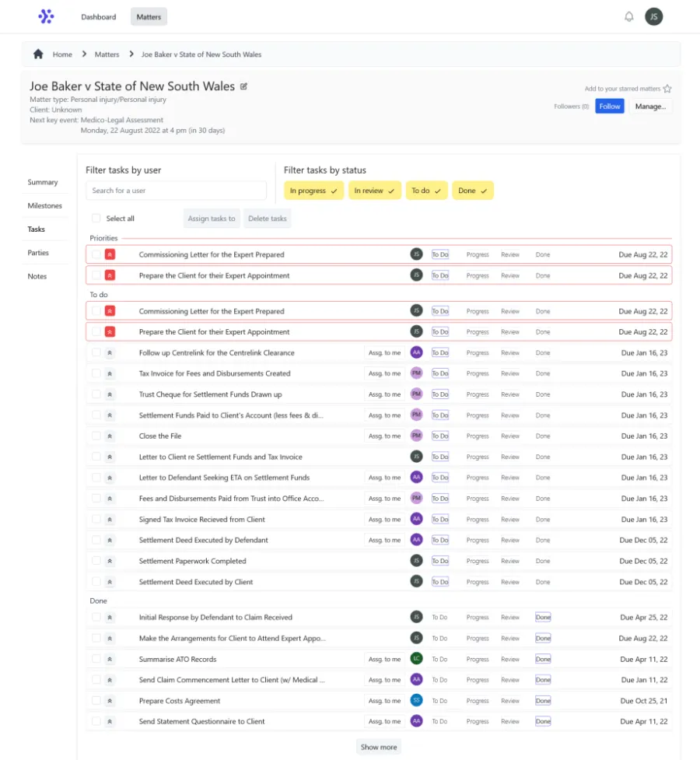Tick checkbox for Close the File task
Image resolution: width=700 pixels, height=760 pixels.
[x=96, y=436]
